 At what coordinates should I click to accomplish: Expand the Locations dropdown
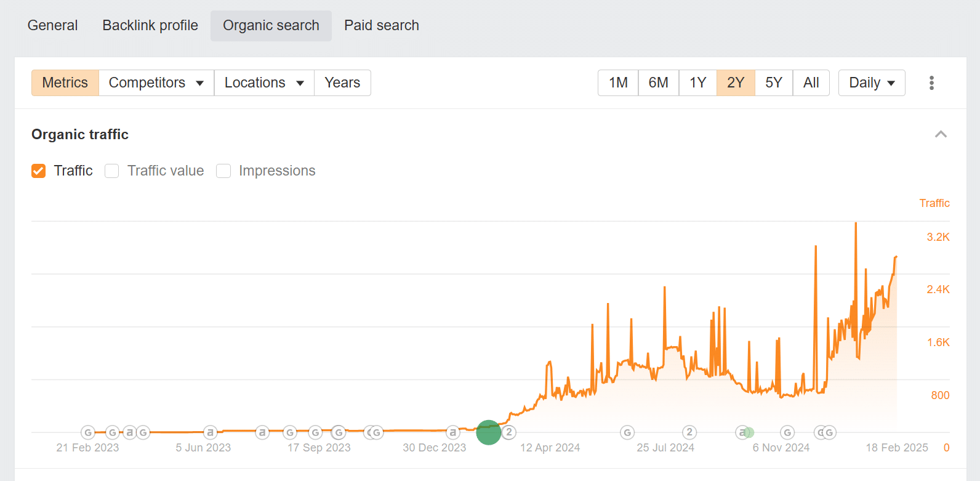coord(264,83)
